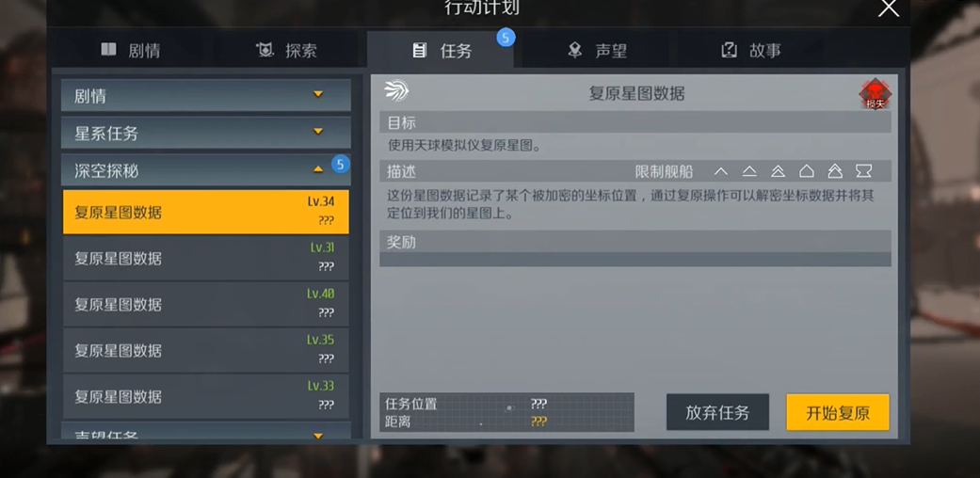Click the 放弃任务 button
The width and height of the screenshot is (980, 478).
717,412
